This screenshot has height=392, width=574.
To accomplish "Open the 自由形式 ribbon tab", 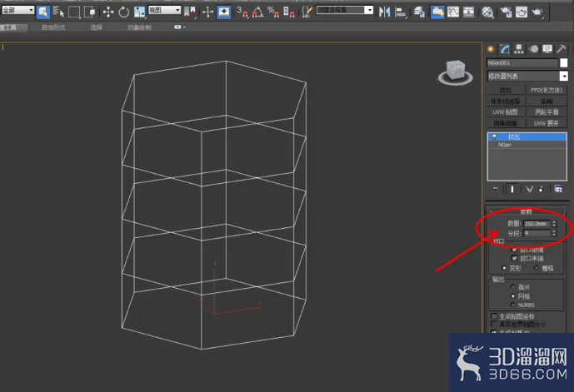I will (53, 27).
